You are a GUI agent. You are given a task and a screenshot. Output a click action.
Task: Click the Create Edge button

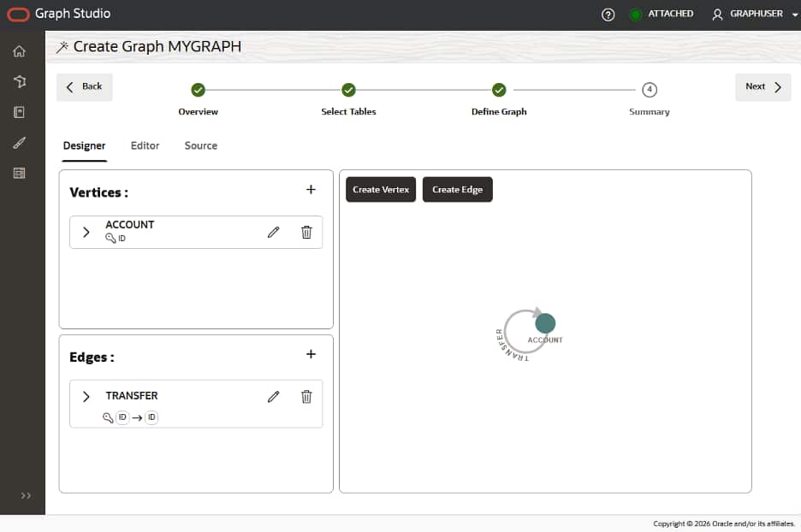coord(457,189)
